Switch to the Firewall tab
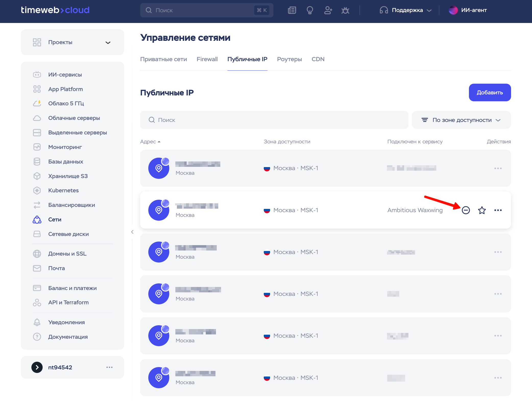Viewport: 532px width, 401px height. (x=207, y=59)
